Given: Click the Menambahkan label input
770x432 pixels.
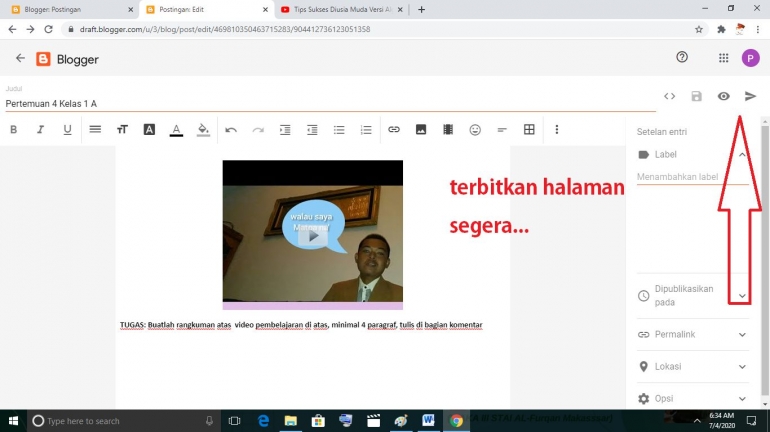Looking at the screenshot, I should 692,177.
